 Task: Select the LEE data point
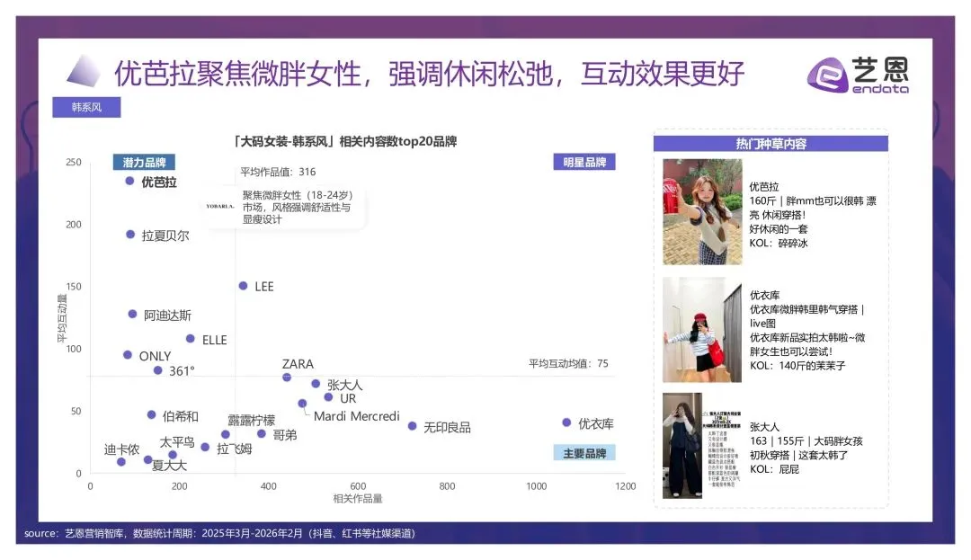pos(243,286)
